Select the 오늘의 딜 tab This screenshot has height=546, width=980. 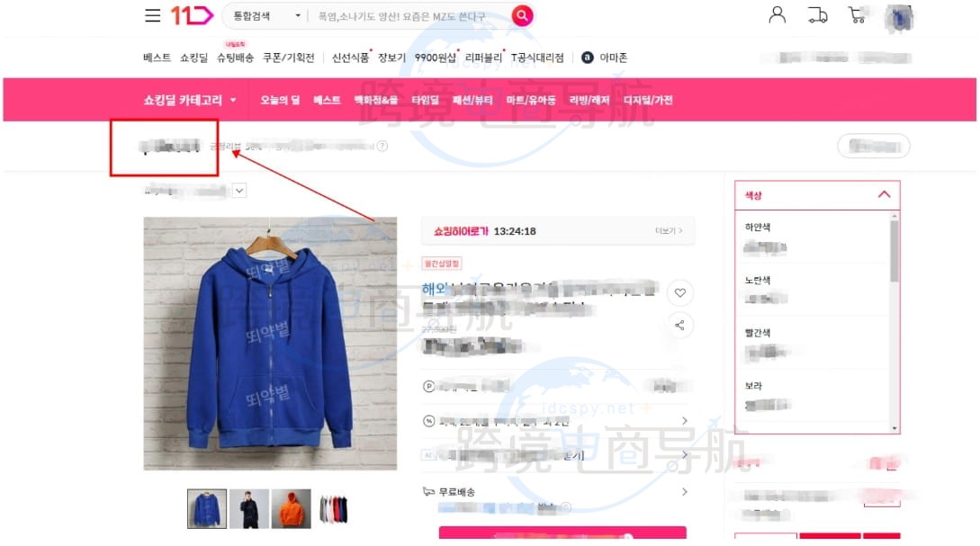point(280,100)
